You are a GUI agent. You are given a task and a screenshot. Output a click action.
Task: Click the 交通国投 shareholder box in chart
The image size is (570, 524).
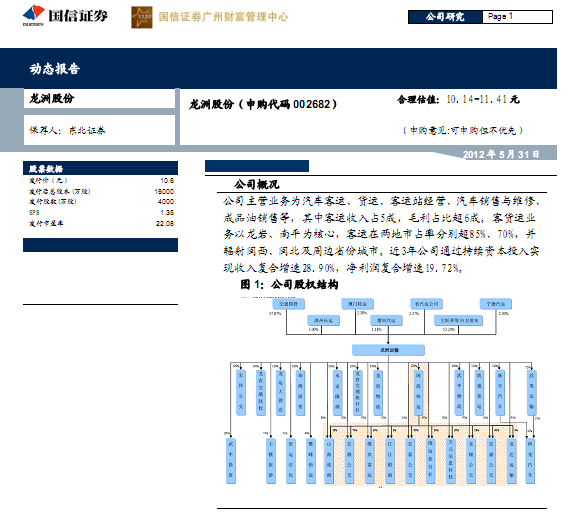[x=289, y=304]
